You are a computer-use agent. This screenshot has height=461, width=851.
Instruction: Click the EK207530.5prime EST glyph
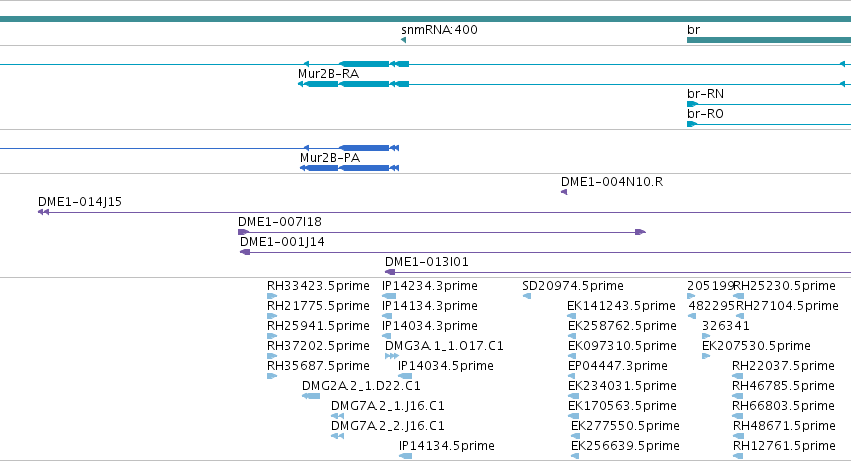pos(706,356)
